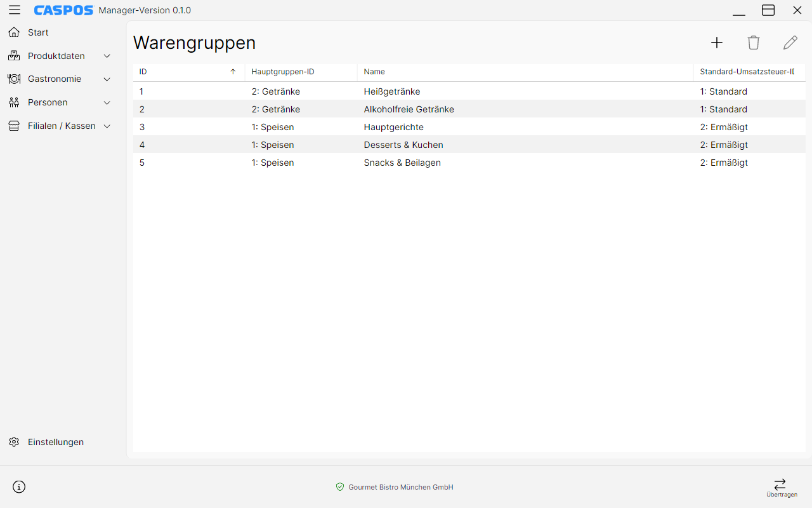Click the Personen people icon
812x508 pixels.
pyautogui.click(x=14, y=102)
